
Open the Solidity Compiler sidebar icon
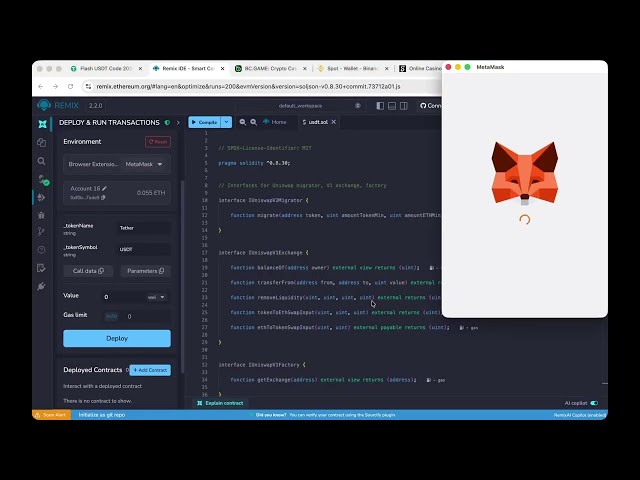click(x=43, y=180)
